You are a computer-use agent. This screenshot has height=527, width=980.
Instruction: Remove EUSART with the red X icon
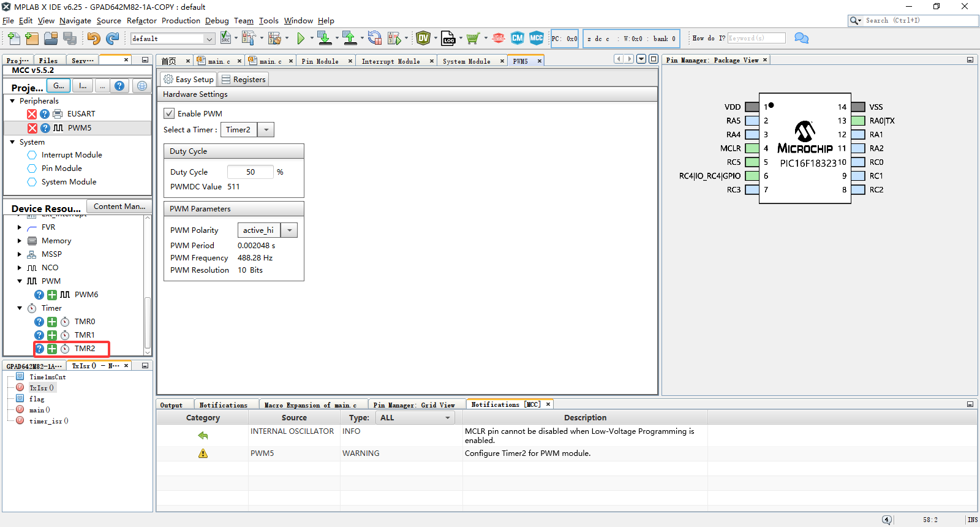tap(32, 114)
